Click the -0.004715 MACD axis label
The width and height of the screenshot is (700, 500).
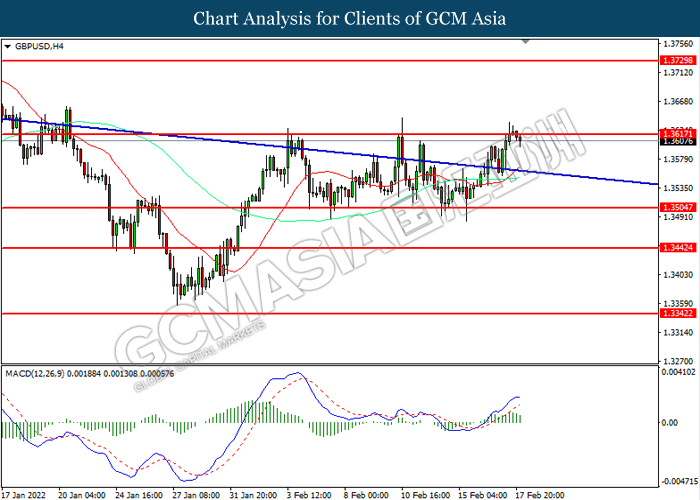(x=679, y=482)
